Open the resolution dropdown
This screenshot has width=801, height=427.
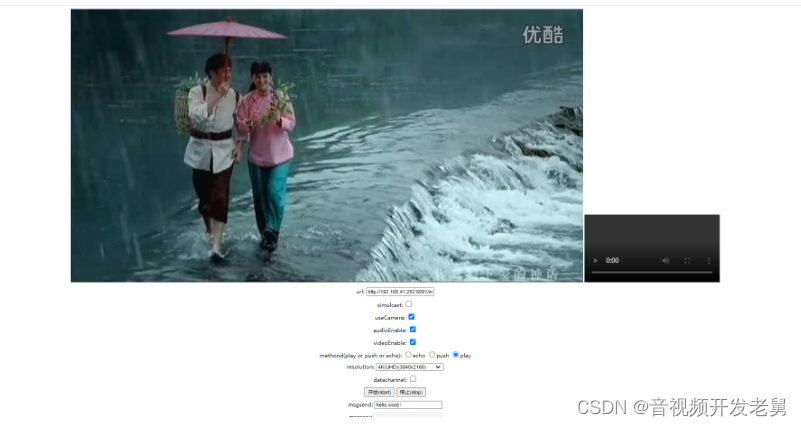(409, 367)
